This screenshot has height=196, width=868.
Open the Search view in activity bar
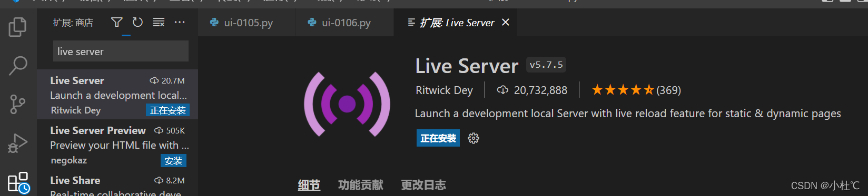[18, 66]
